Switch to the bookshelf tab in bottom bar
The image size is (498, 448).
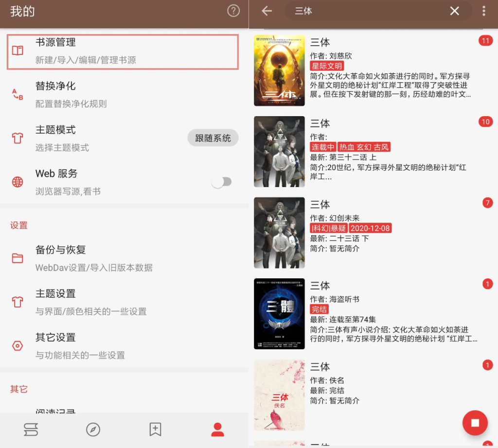pos(31,430)
